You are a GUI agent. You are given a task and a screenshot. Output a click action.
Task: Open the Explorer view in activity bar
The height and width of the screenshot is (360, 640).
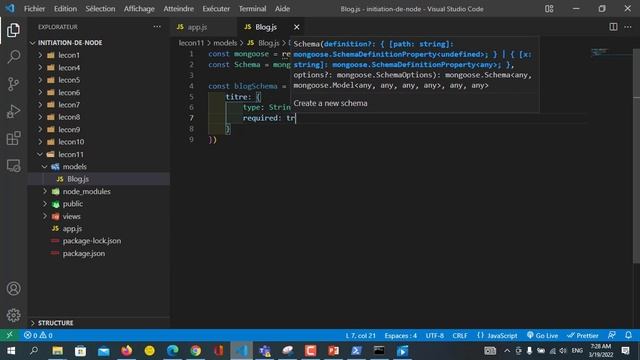(13, 30)
